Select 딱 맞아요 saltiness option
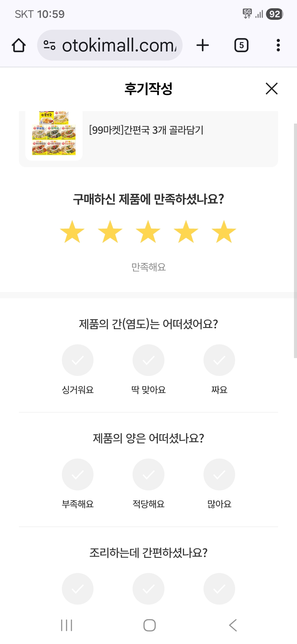 point(148,360)
